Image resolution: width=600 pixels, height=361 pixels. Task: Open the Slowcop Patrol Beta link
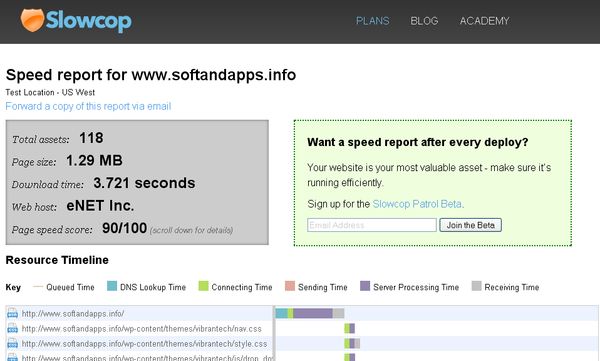click(417, 204)
